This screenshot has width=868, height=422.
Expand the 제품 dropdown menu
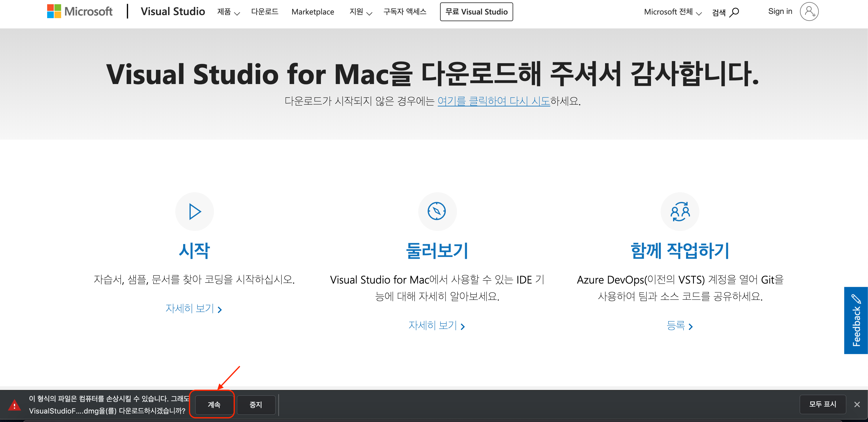(228, 12)
